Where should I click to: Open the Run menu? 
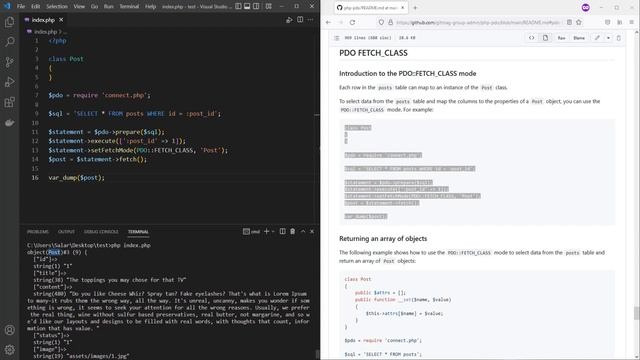pyautogui.click(x=109, y=6)
